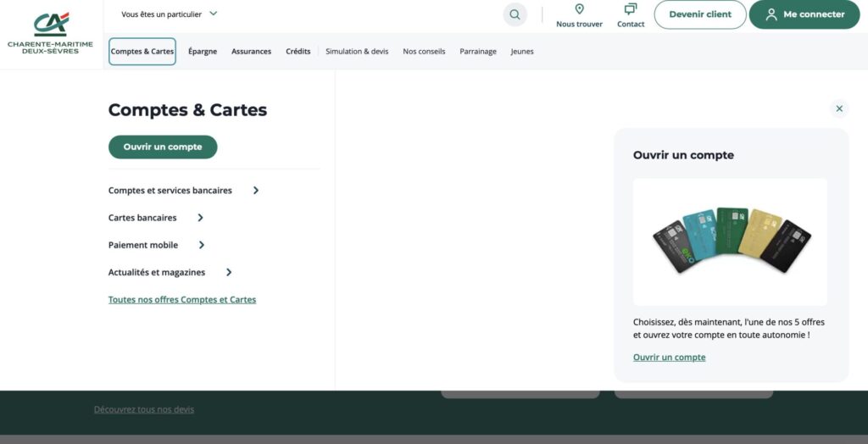Open the Épargne menu
The height and width of the screenshot is (444, 868).
tap(203, 52)
